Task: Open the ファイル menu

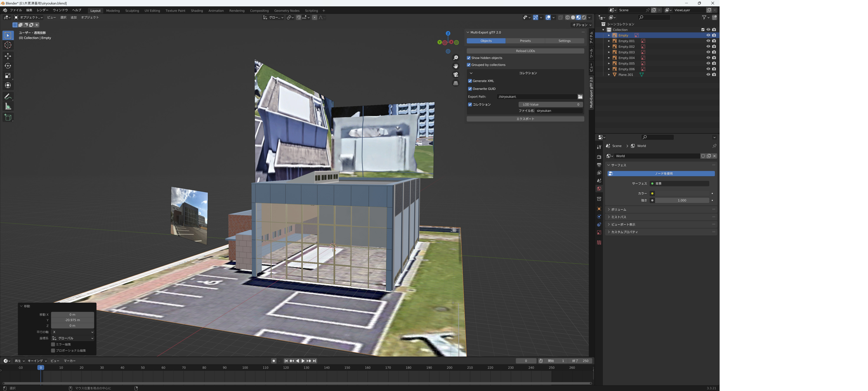Action: [x=16, y=10]
